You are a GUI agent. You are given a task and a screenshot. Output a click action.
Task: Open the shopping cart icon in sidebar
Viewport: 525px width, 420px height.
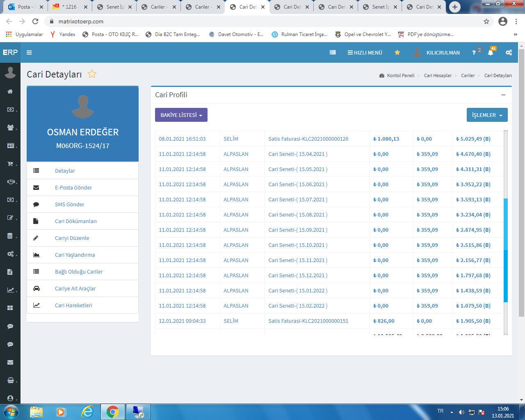(x=10, y=164)
